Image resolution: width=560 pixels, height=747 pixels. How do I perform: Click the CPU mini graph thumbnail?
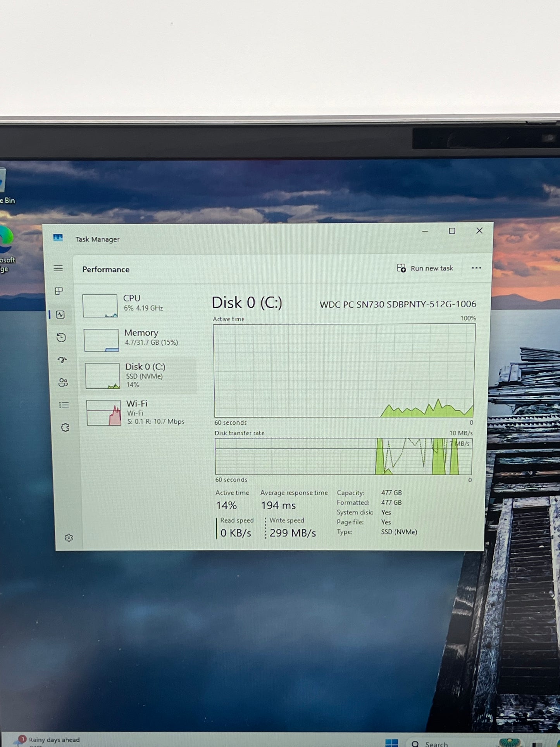click(x=100, y=306)
